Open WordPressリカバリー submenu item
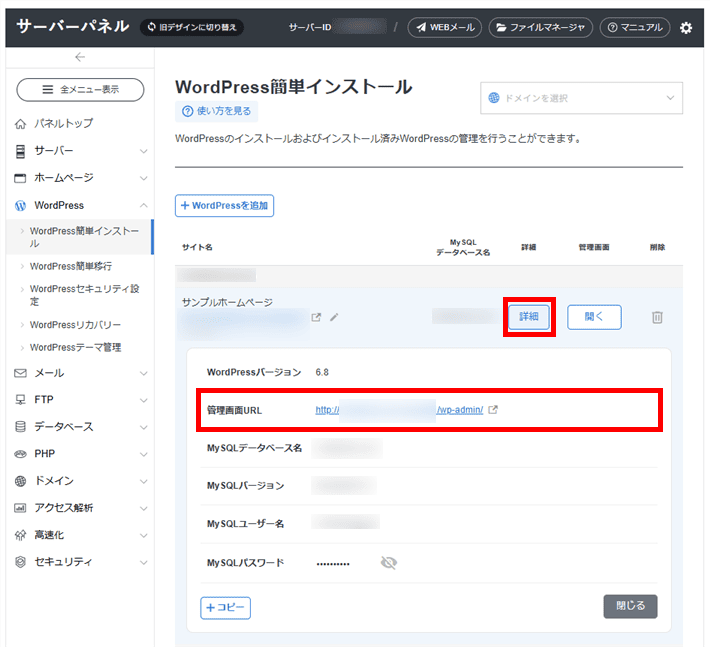 (76, 325)
